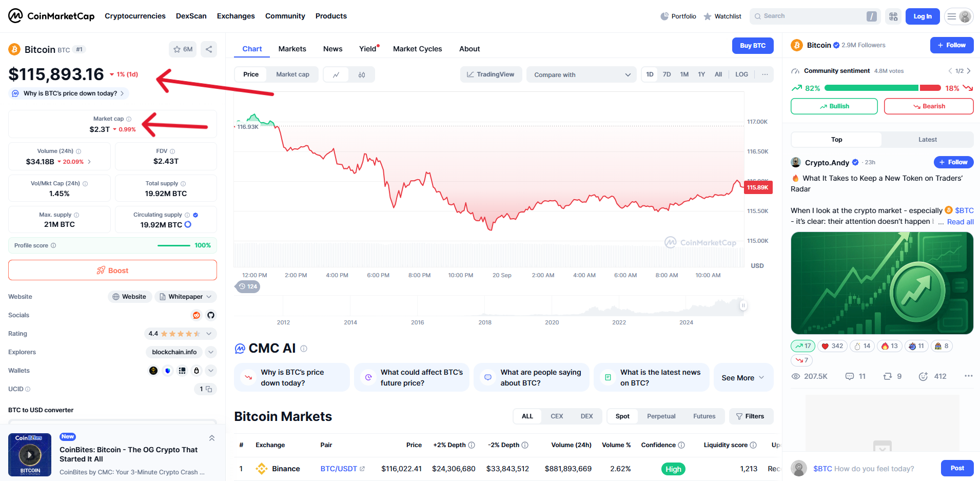Expand the See More AI questions
Viewport: 980px width, 481px height.
point(742,378)
